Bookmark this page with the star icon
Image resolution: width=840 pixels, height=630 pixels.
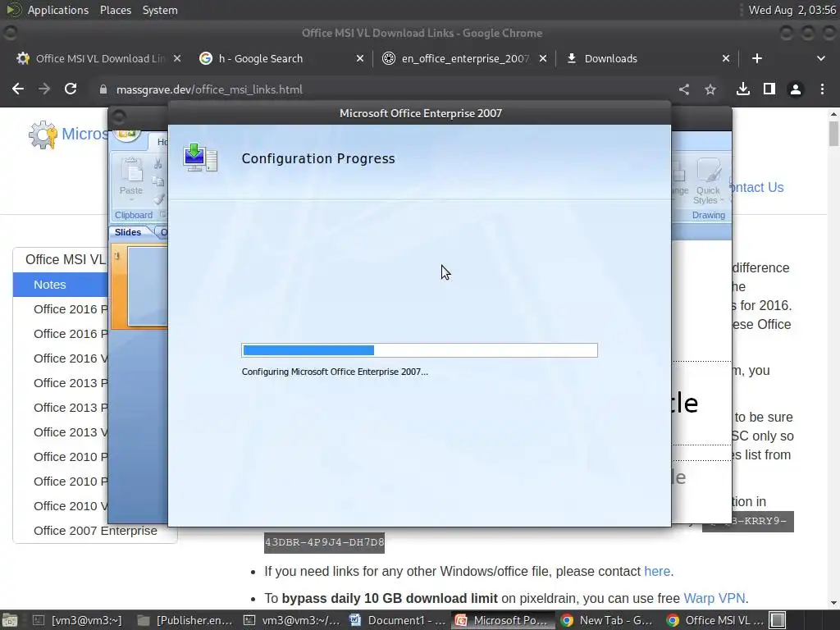(x=710, y=89)
